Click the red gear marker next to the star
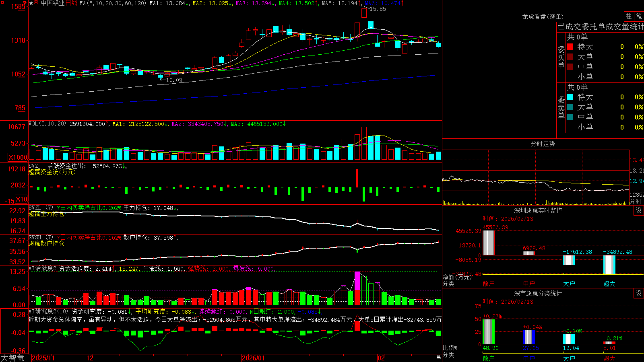This screenshot has height=362, width=644. 36,3
